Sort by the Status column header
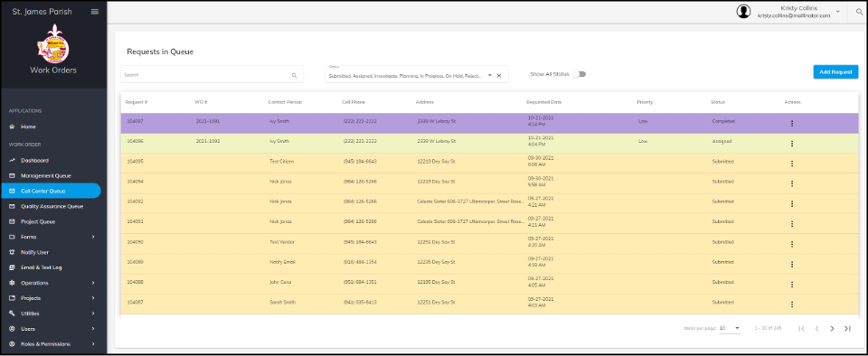The height and width of the screenshot is (356, 868). tap(718, 102)
